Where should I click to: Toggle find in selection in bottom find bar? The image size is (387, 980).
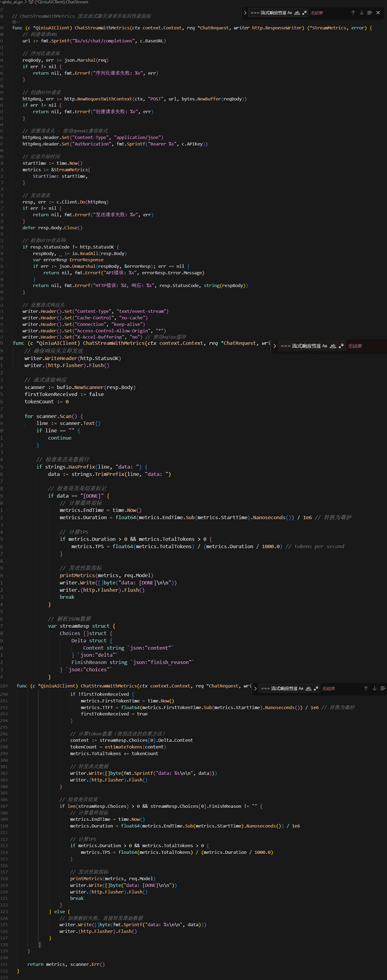coord(383,688)
